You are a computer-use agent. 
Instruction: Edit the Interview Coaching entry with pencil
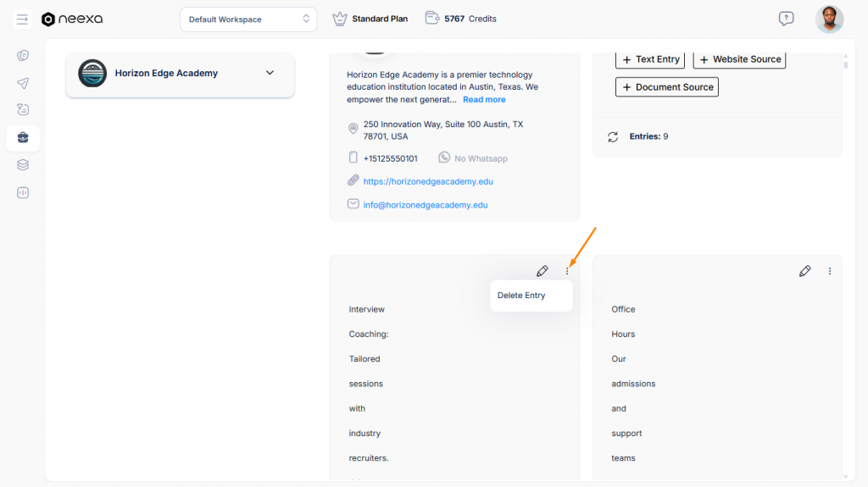pyautogui.click(x=542, y=271)
